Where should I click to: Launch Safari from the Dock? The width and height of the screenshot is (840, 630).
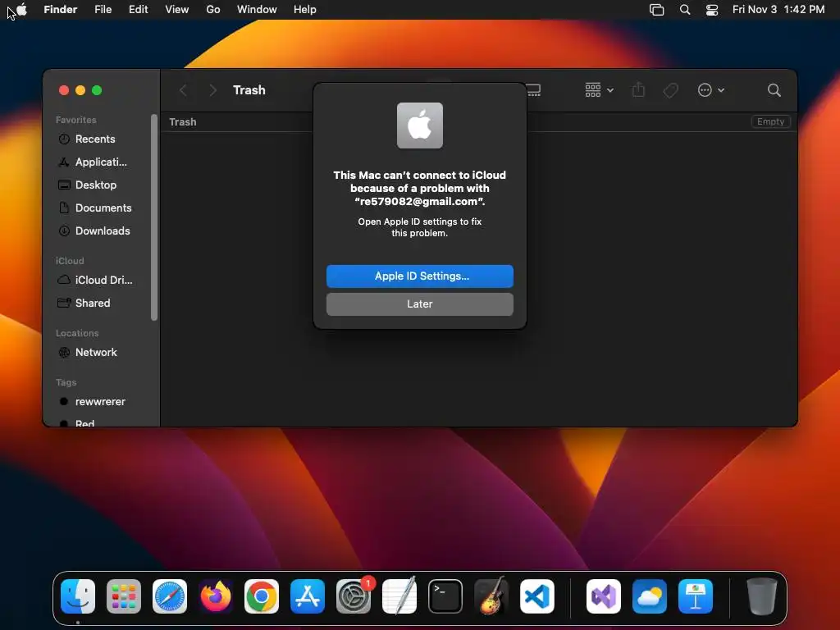170,596
